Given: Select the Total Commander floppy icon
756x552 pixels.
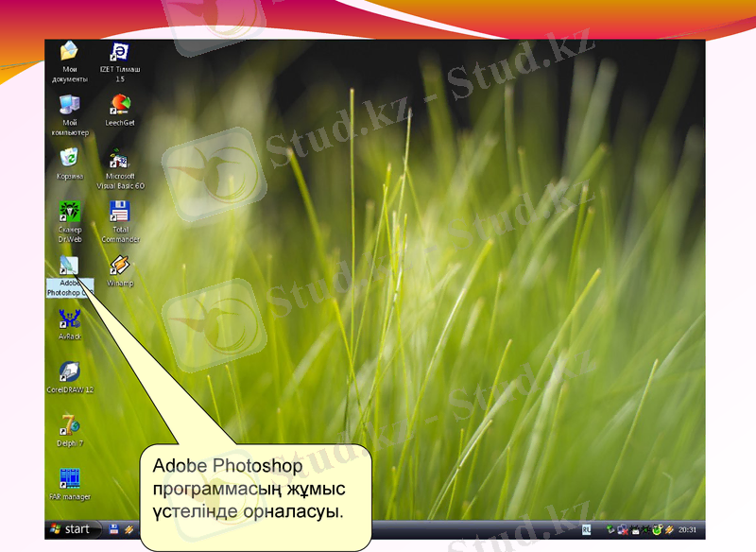Looking at the screenshot, I should point(120,211).
